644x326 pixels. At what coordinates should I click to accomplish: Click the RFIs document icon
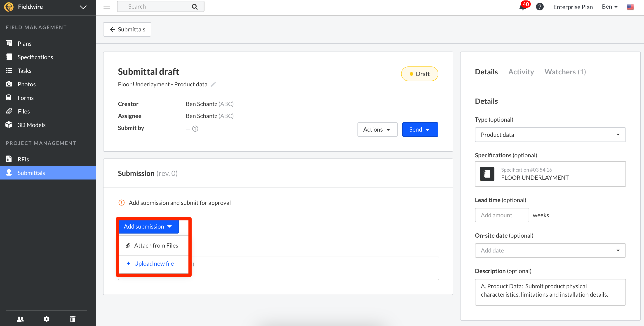9,159
